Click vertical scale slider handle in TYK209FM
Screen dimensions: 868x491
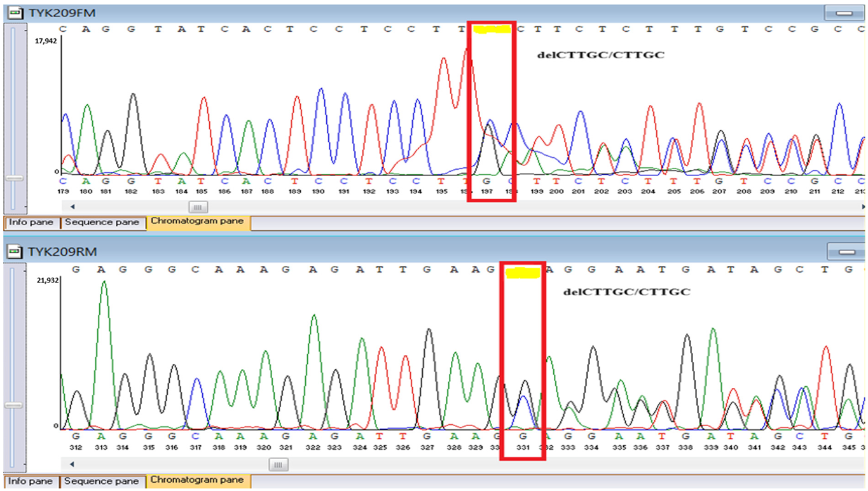click(14, 178)
